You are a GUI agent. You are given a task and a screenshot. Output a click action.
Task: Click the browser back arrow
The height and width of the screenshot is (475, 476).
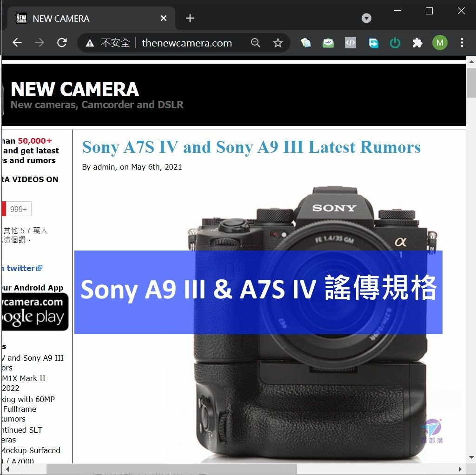click(17, 42)
